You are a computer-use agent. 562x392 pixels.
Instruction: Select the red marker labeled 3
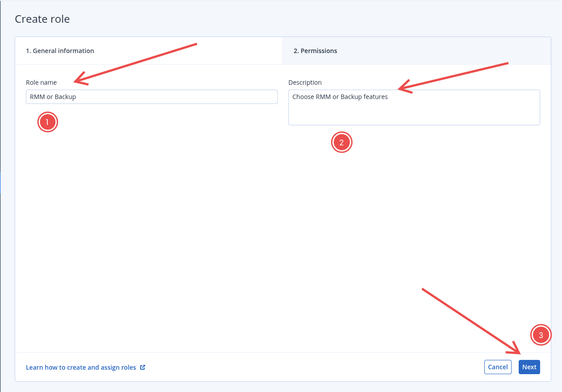click(541, 335)
